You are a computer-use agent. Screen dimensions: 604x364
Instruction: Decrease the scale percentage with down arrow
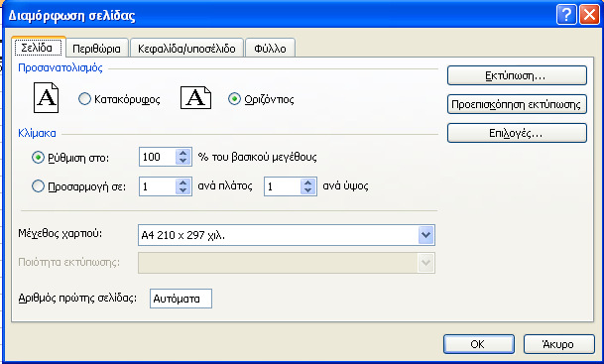coord(183,161)
